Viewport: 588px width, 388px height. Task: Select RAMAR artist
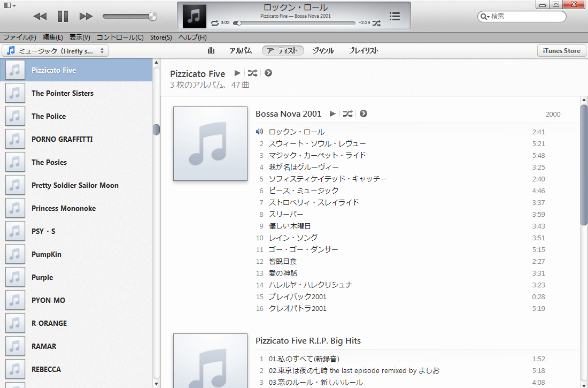[76, 346]
